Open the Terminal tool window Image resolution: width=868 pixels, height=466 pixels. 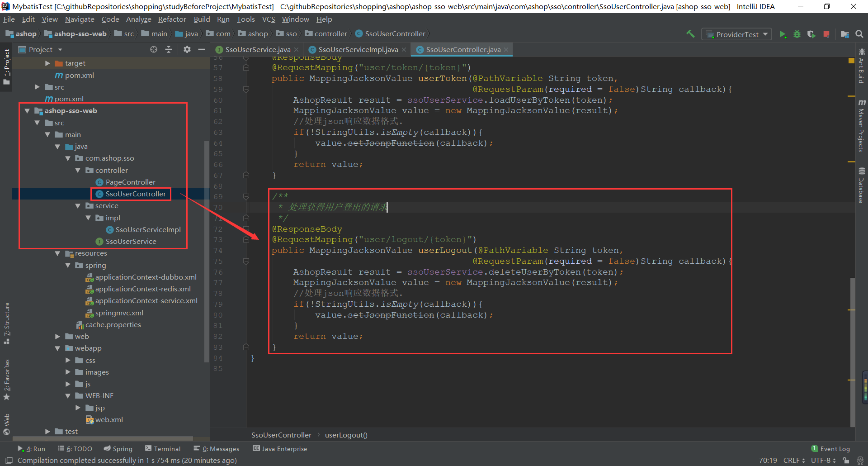pyautogui.click(x=163, y=449)
